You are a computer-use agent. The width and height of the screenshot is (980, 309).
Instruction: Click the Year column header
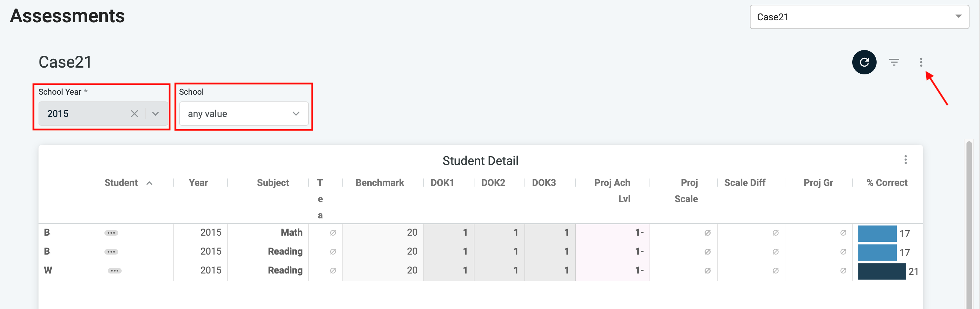(198, 183)
